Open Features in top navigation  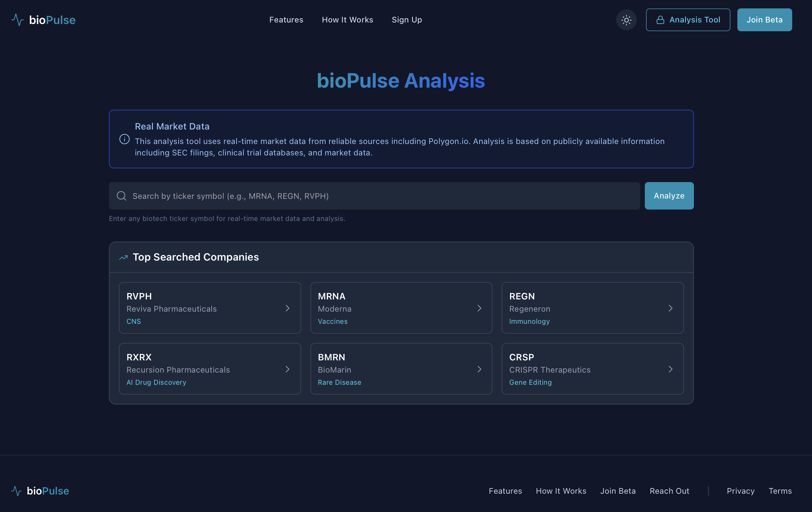click(x=286, y=20)
